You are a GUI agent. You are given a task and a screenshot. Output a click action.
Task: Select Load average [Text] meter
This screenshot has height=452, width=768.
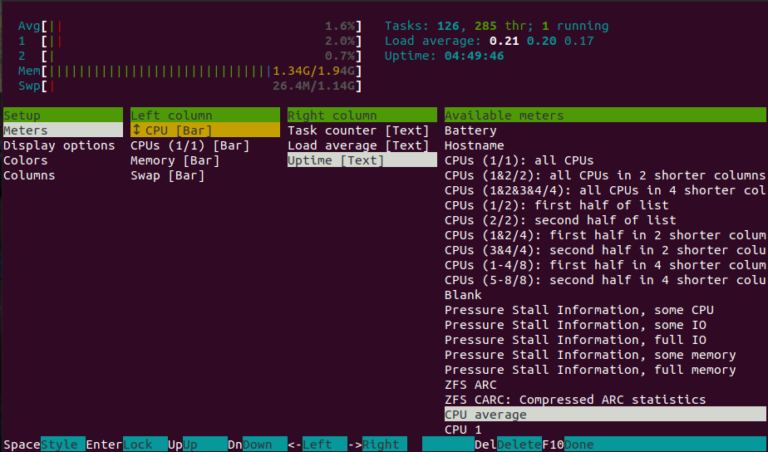tap(358, 146)
